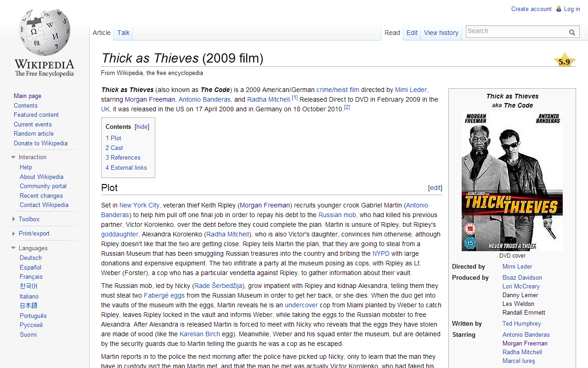Click the Plot section edit link
588x368 pixels.
435,188
